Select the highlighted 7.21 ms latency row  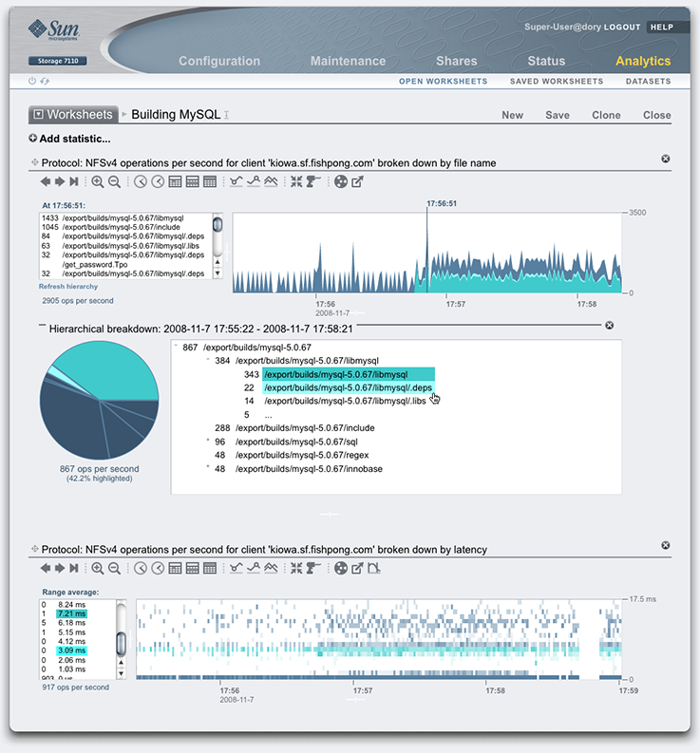71,613
